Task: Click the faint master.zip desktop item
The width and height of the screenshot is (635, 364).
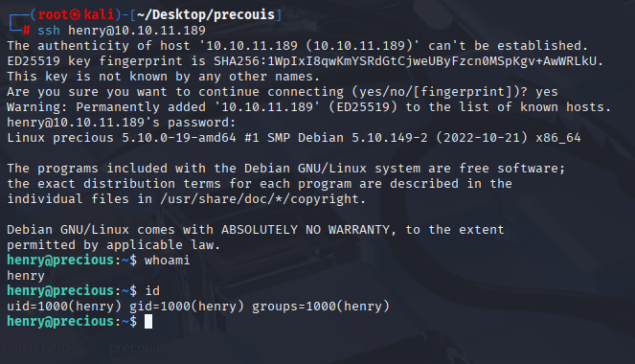Action: 35,348
